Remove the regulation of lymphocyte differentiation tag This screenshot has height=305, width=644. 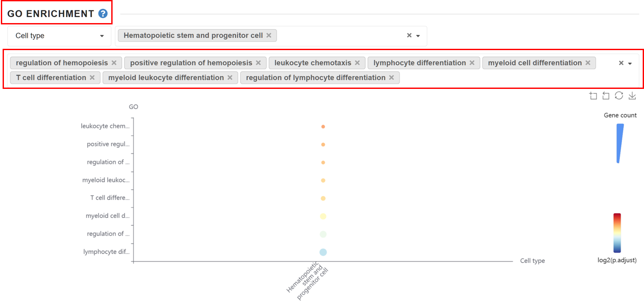click(391, 78)
